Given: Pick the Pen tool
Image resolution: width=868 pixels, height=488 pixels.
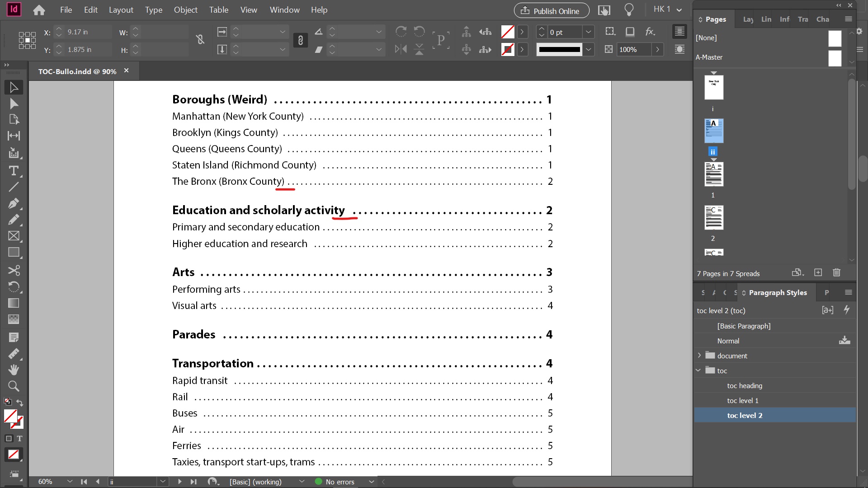Looking at the screenshot, I should coord(14,203).
